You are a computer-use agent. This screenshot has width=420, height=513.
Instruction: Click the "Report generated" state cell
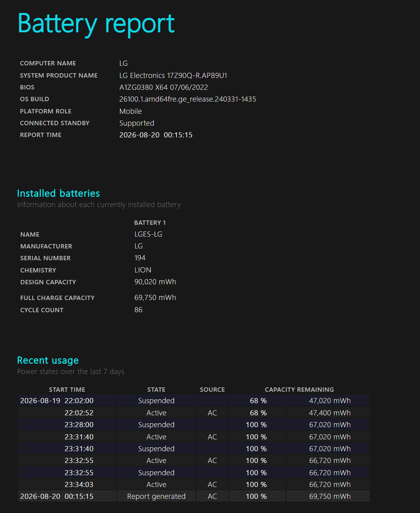point(156,497)
